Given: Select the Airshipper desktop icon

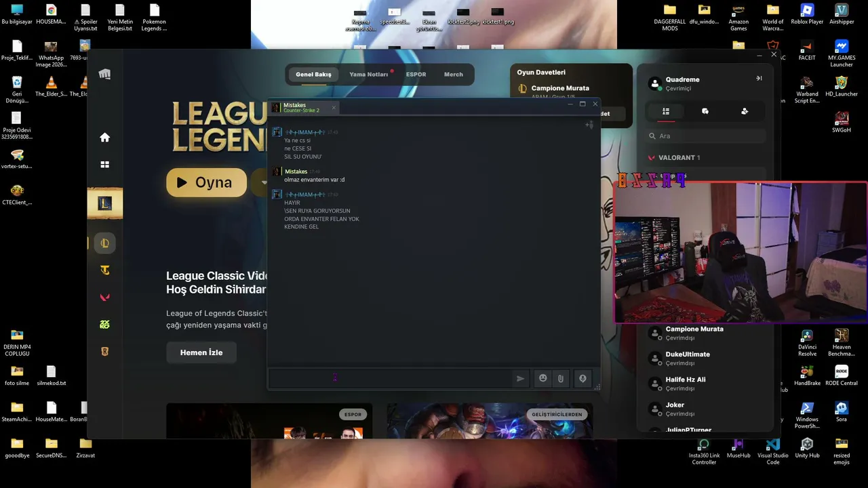Looking at the screenshot, I should (x=842, y=15).
